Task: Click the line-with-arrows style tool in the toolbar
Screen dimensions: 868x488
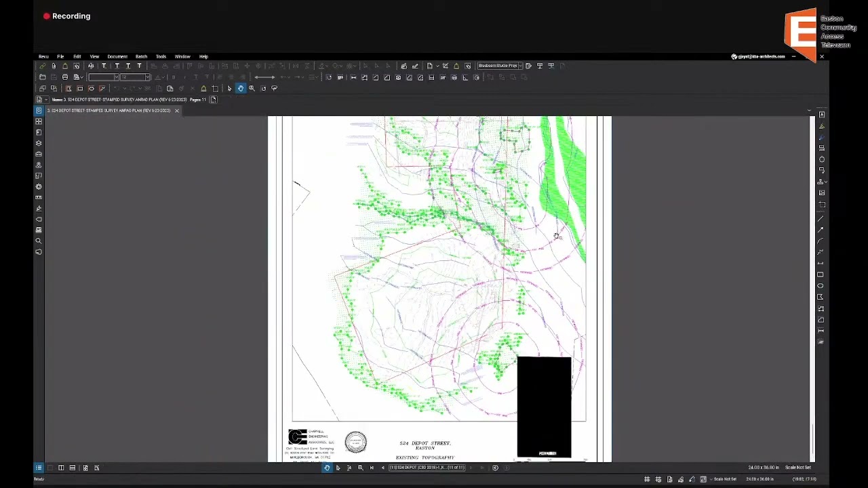Action: [264, 77]
